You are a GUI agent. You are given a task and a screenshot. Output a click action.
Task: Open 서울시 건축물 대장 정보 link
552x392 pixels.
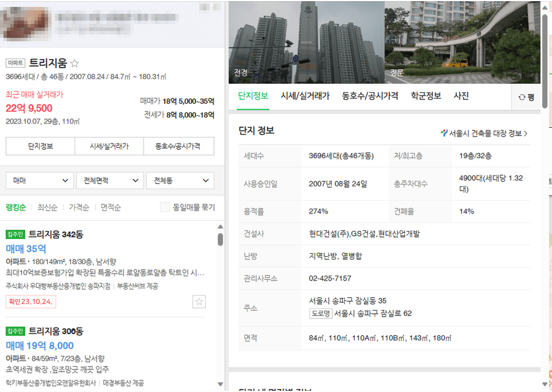point(484,133)
